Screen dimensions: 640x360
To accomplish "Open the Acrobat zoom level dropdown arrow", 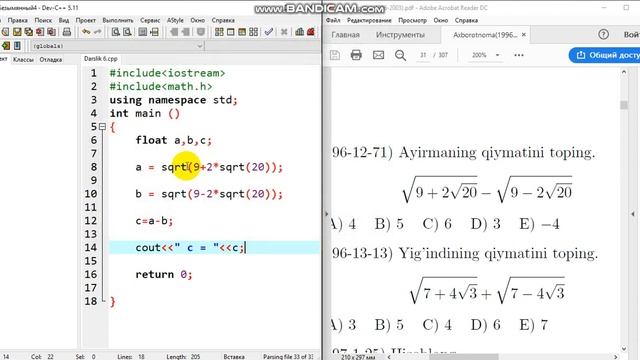I will [497, 55].
